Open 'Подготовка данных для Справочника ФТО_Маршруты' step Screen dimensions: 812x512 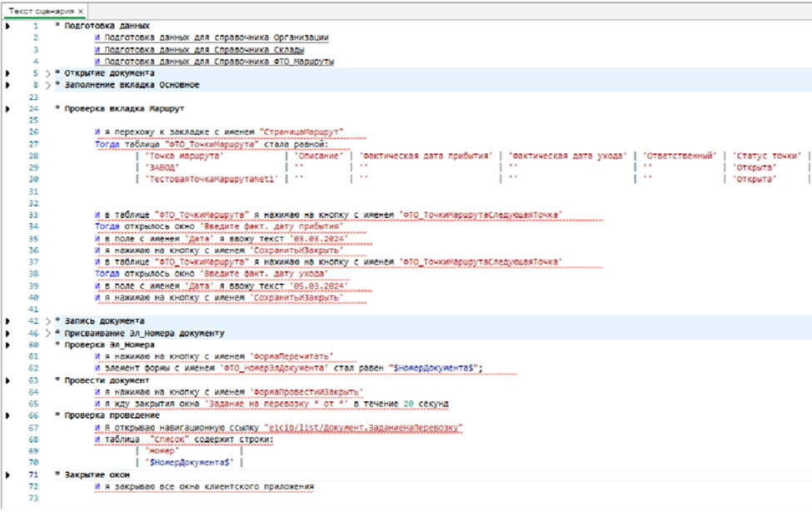point(215,61)
